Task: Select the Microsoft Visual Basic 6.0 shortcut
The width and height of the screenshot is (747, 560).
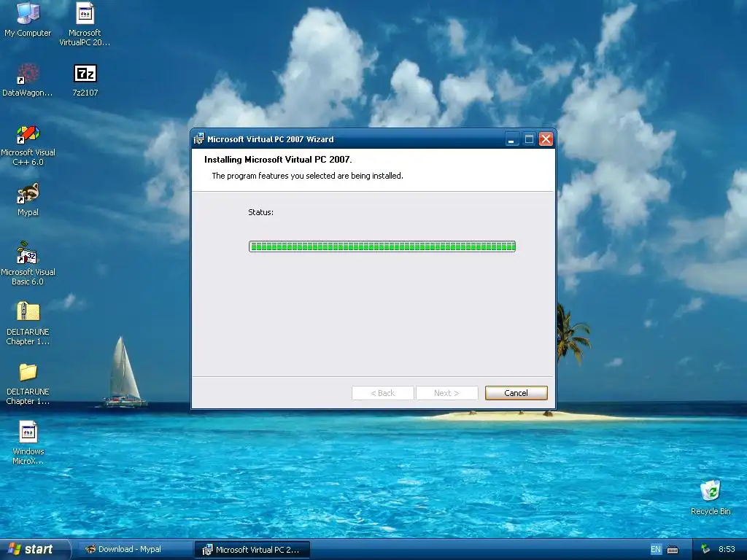Action: [x=28, y=263]
